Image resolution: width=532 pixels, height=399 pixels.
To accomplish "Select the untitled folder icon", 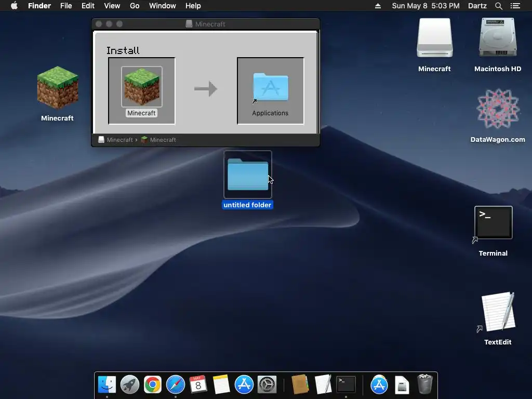I will [x=248, y=175].
